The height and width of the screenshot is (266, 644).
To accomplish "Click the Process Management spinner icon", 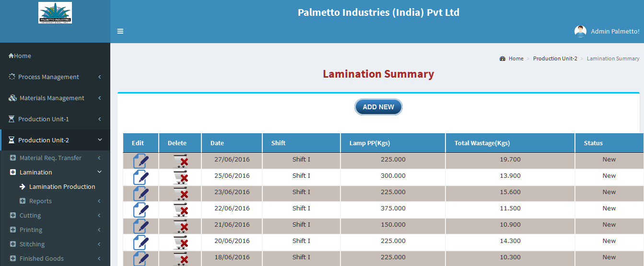I will [12, 77].
